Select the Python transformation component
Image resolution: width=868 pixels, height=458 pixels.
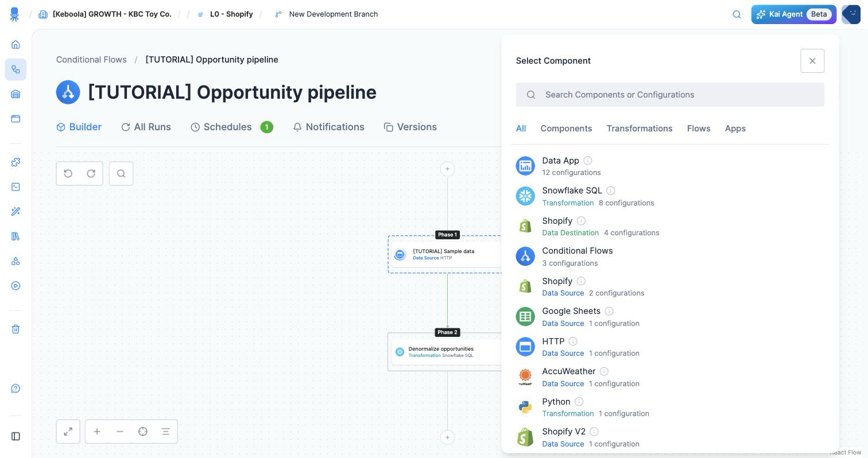670,407
